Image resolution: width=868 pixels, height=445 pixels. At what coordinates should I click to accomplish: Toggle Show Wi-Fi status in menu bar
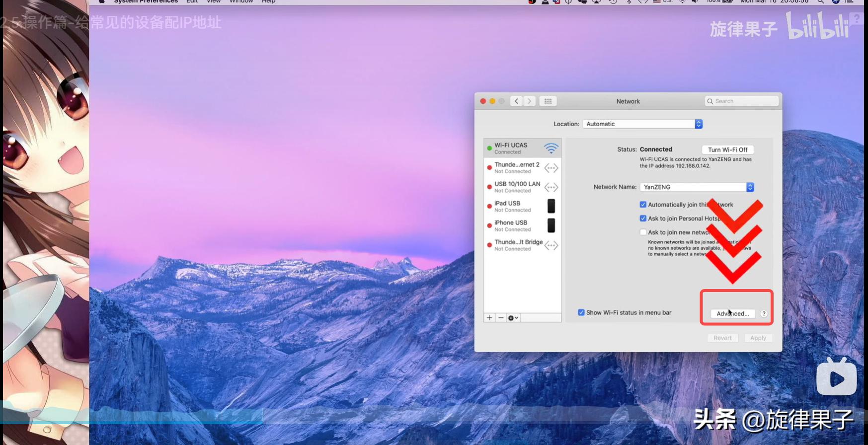581,312
